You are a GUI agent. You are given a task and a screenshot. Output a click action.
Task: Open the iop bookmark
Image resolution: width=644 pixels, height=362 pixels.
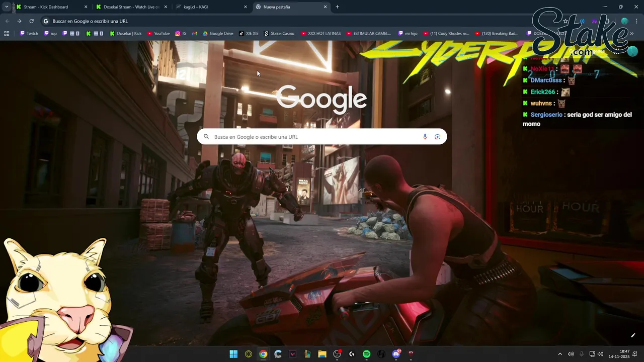pyautogui.click(x=51, y=34)
